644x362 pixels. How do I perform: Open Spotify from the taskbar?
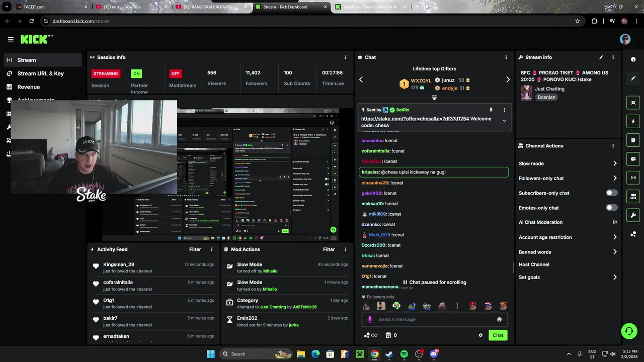[404, 354]
